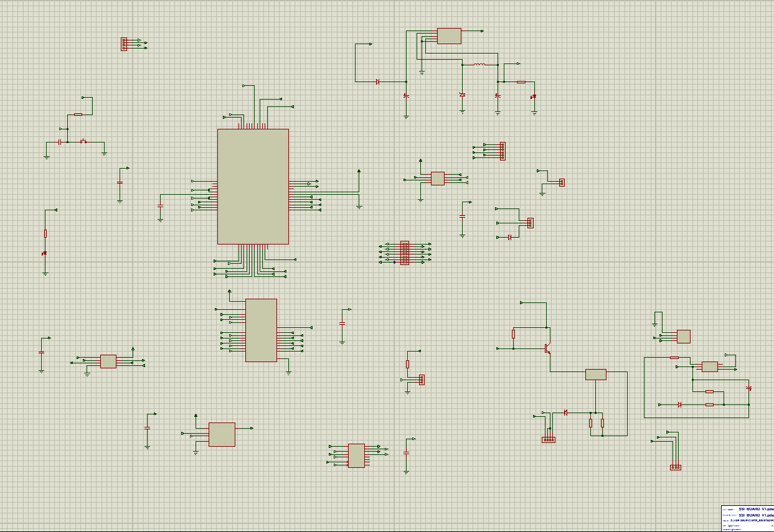774x532 pixels.
Task: Click the Schottky diode below the inductor
Action: 462,95
